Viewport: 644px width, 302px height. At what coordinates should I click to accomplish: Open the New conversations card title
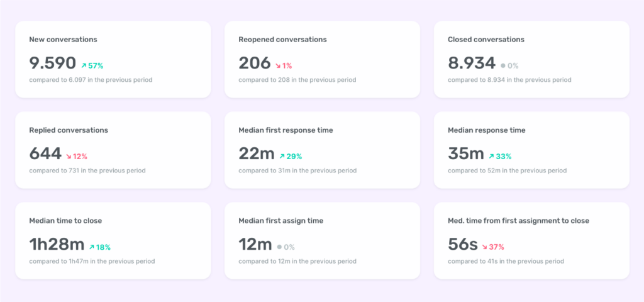coord(64,40)
